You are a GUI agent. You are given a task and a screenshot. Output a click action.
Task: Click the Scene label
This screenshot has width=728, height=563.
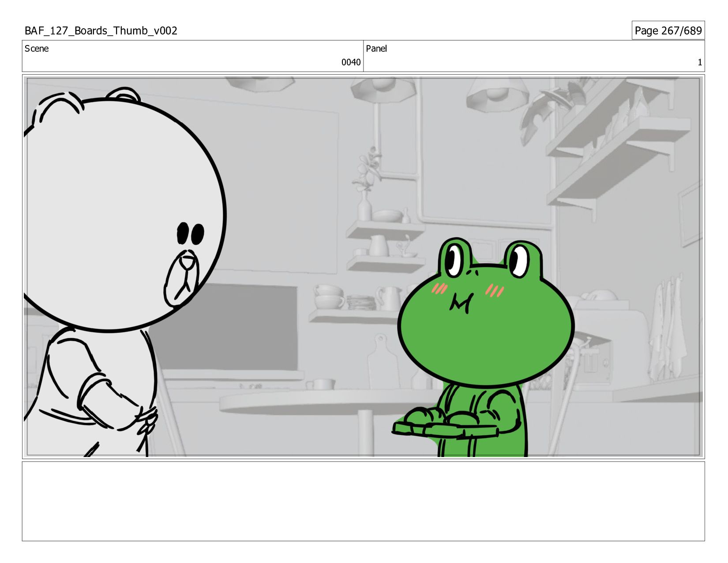coord(37,49)
